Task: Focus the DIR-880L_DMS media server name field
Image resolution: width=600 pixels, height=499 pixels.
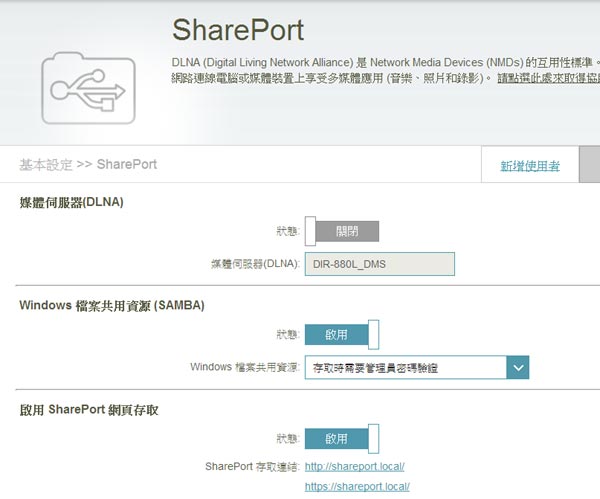Action: (x=379, y=264)
